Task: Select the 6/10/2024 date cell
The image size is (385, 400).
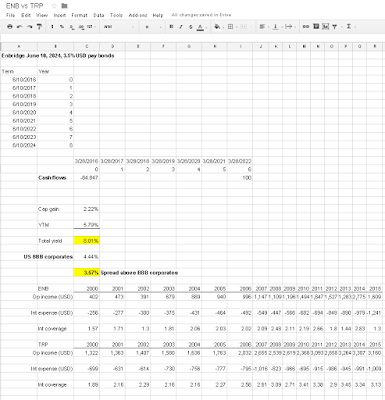Action: 19,145
